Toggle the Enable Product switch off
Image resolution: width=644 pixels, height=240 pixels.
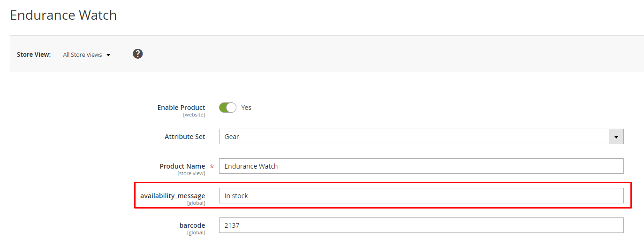[227, 108]
